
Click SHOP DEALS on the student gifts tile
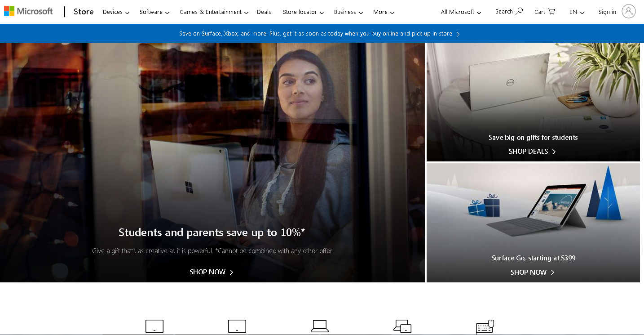click(532, 152)
